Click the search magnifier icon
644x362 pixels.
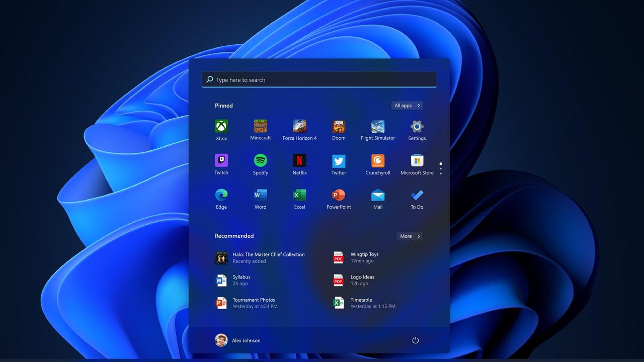pyautogui.click(x=210, y=79)
